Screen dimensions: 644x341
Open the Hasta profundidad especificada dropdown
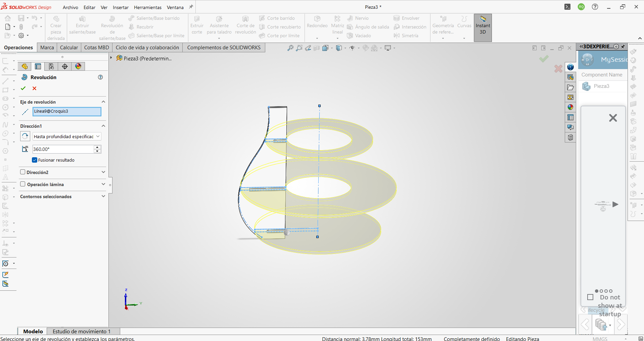tap(67, 136)
